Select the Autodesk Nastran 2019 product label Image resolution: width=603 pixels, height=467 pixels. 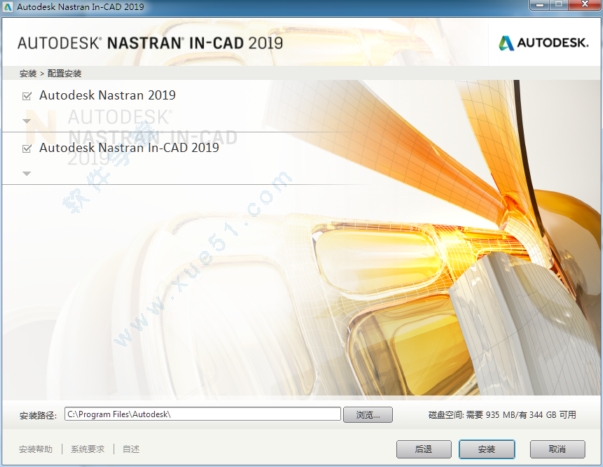(x=107, y=95)
